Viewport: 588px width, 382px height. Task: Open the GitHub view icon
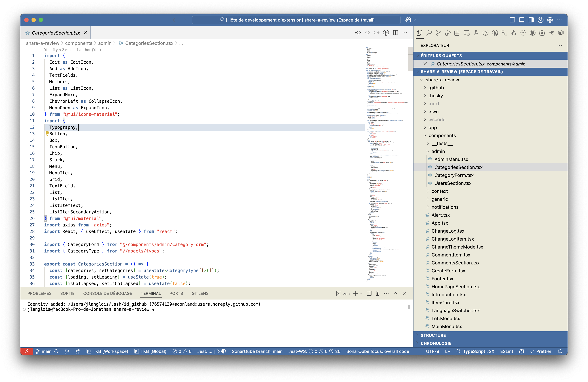(x=532, y=33)
